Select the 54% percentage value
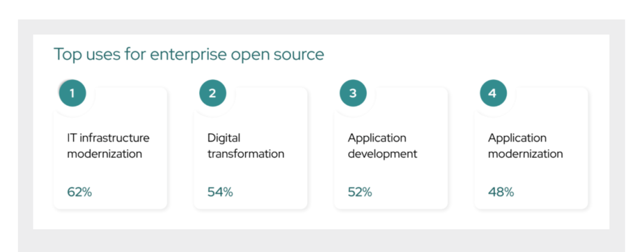644x252 pixels. [220, 192]
